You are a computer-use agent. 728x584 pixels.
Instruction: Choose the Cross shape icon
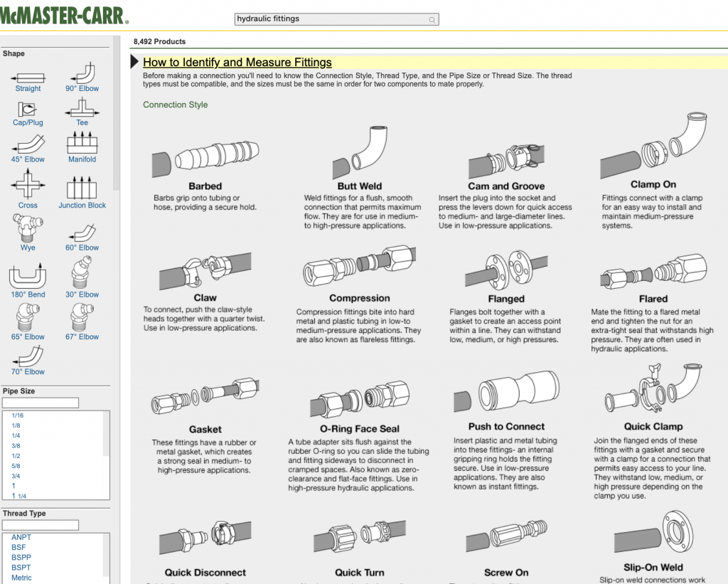[28, 188]
